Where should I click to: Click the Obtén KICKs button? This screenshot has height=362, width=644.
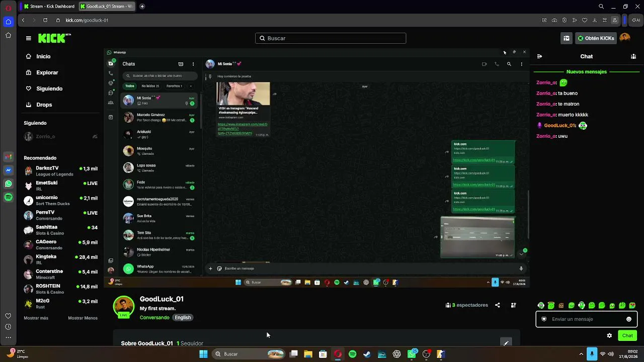[x=596, y=38]
